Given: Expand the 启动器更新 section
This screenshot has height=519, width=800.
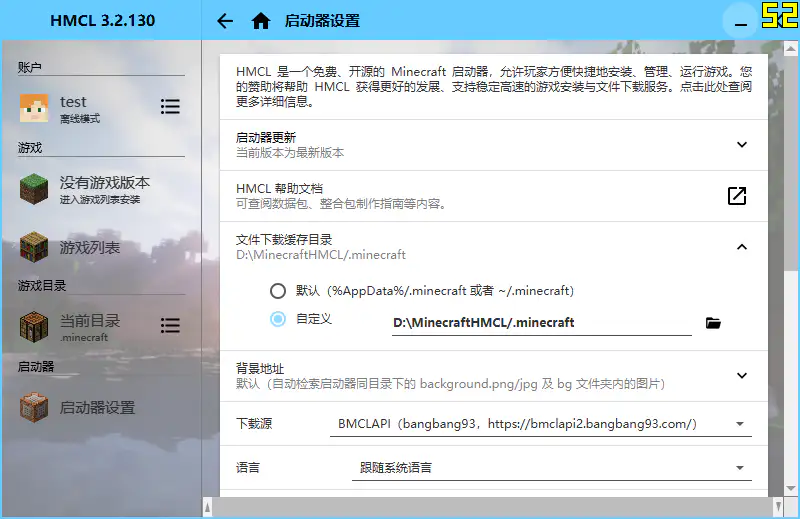Looking at the screenshot, I should 742,144.
